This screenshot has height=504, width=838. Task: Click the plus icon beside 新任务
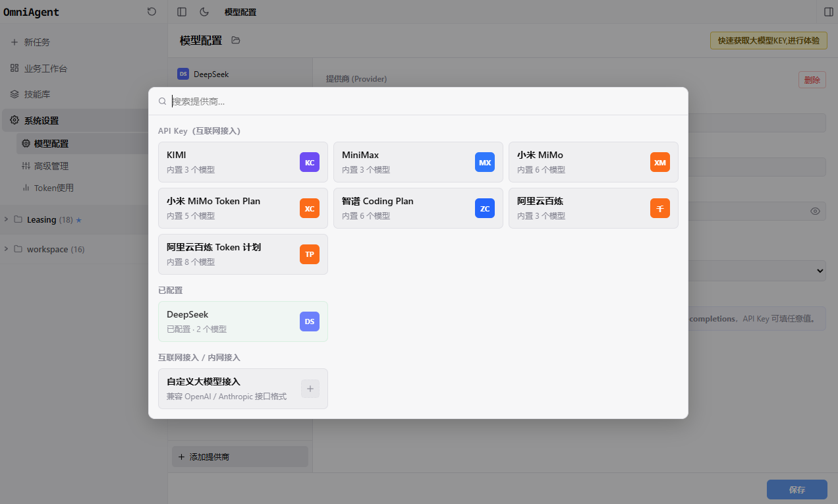click(x=14, y=42)
